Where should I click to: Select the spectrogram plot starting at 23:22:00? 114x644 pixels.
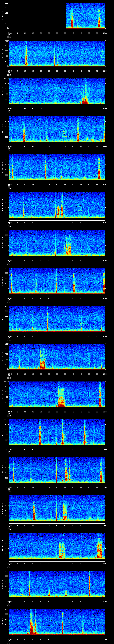(x=57, y=508)
